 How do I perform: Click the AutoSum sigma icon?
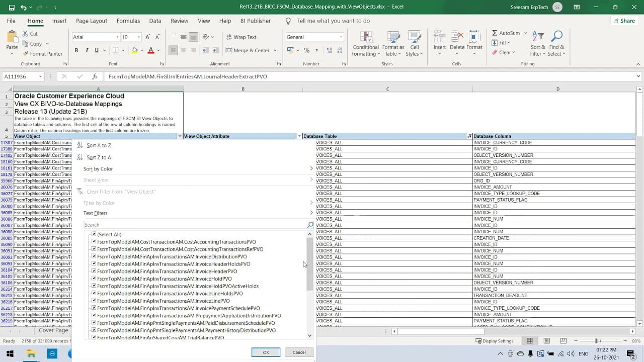[495, 33]
